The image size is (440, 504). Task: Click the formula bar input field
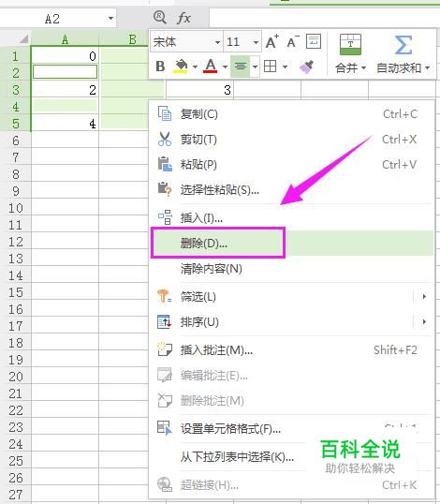[324, 18]
